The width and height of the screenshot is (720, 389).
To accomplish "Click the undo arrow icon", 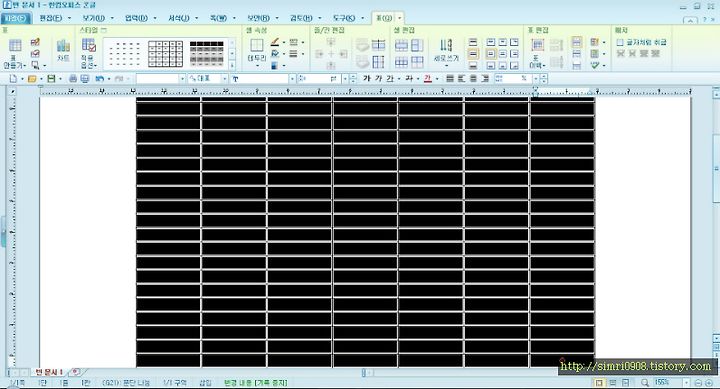I will click(x=99, y=79).
